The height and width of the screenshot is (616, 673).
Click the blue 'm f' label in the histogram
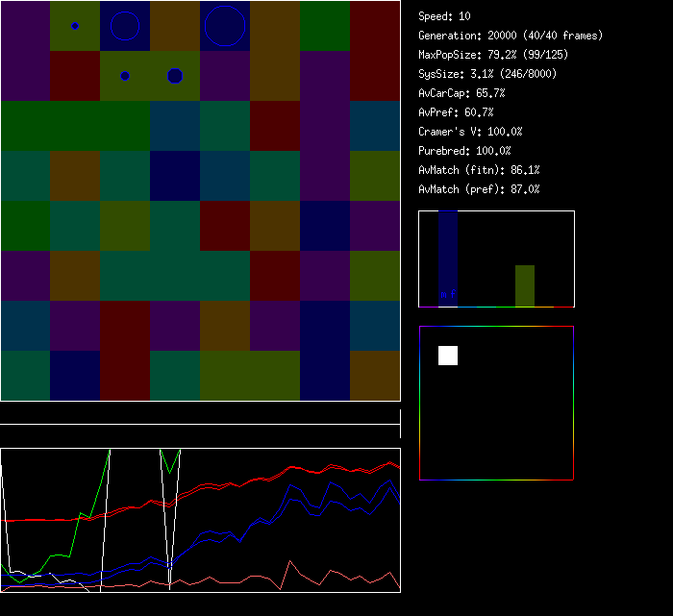(448, 294)
